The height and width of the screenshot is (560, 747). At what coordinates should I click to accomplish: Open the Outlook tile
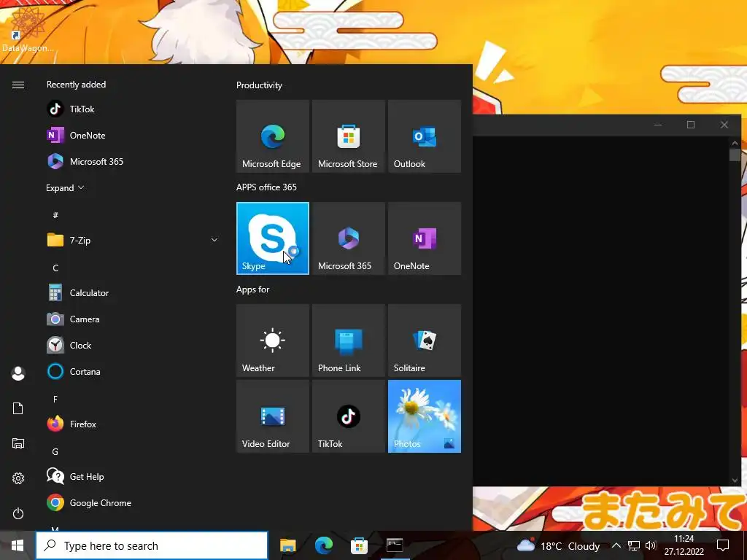(x=425, y=136)
